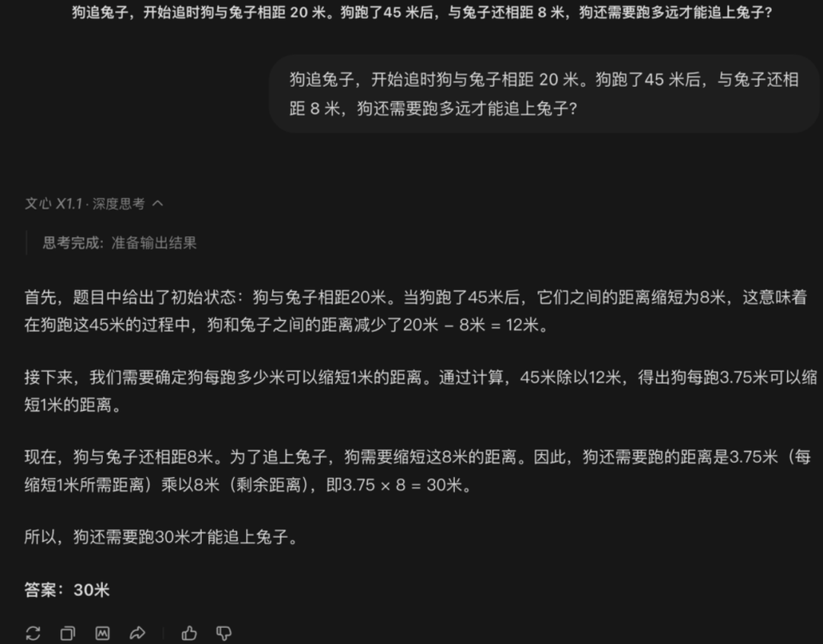The image size is (823, 644).
Task: Click paragraph beginning with 接下来，我们需要
Action: pyautogui.click(x=421, y=390)
